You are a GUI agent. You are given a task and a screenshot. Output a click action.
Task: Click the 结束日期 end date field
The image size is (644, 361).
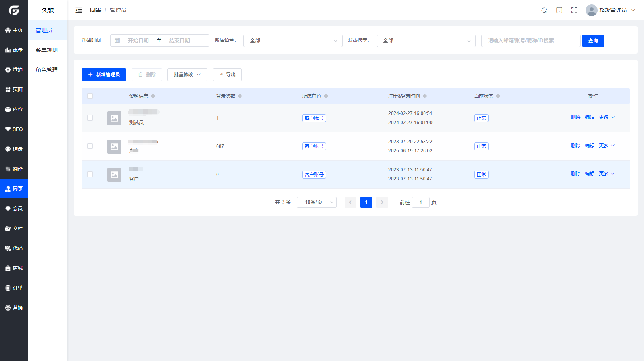tap(179, 40)
